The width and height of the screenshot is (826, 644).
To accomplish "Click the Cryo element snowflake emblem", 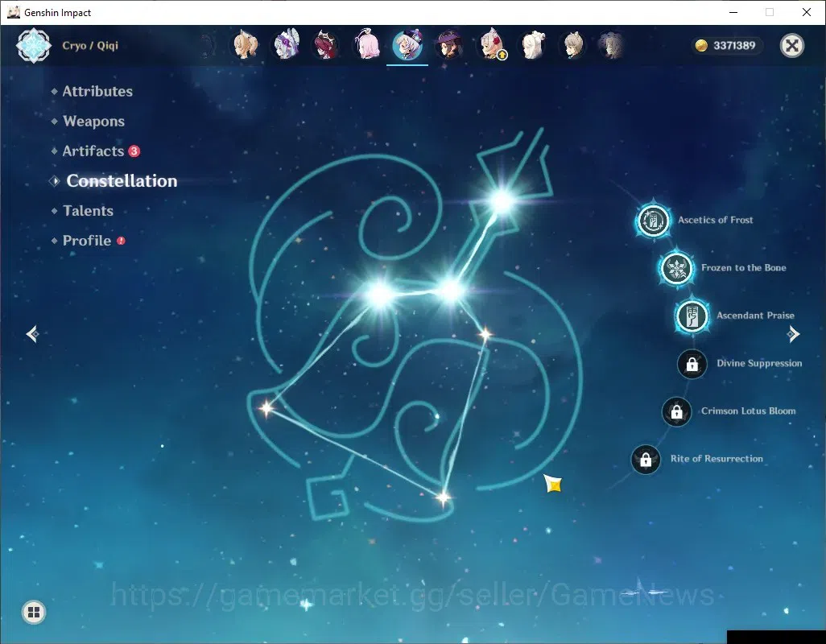I will (34, 46).
